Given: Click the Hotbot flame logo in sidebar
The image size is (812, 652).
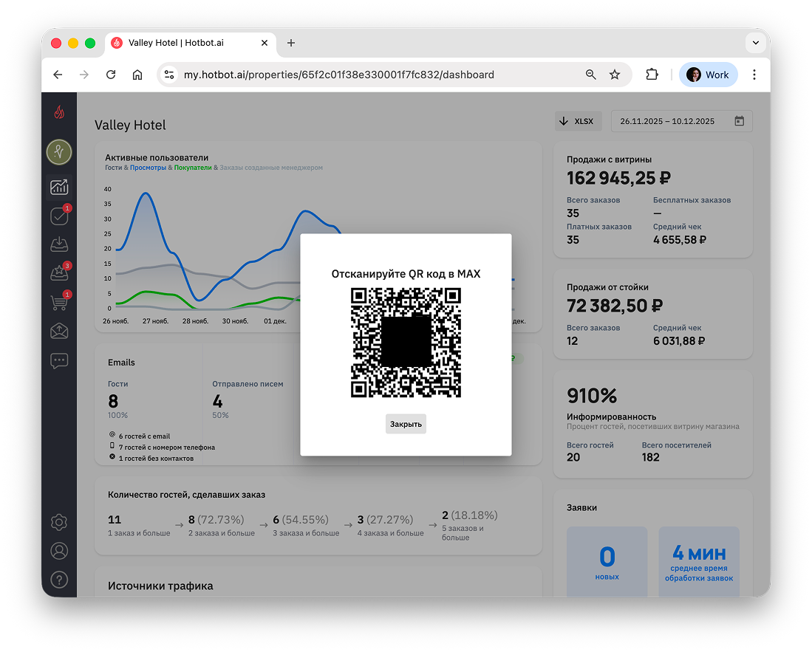Looking at the screenshot, I should (59, 111).
